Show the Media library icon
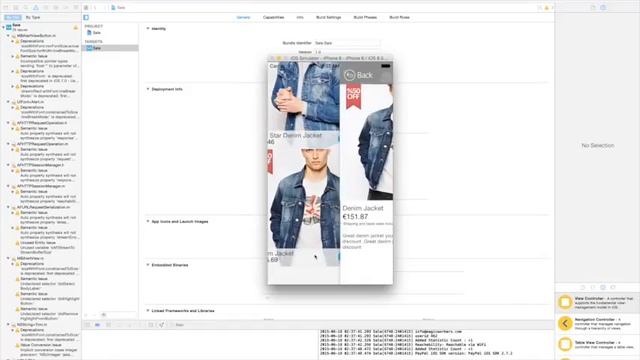 pyautogui.click(x=613, y=287)
